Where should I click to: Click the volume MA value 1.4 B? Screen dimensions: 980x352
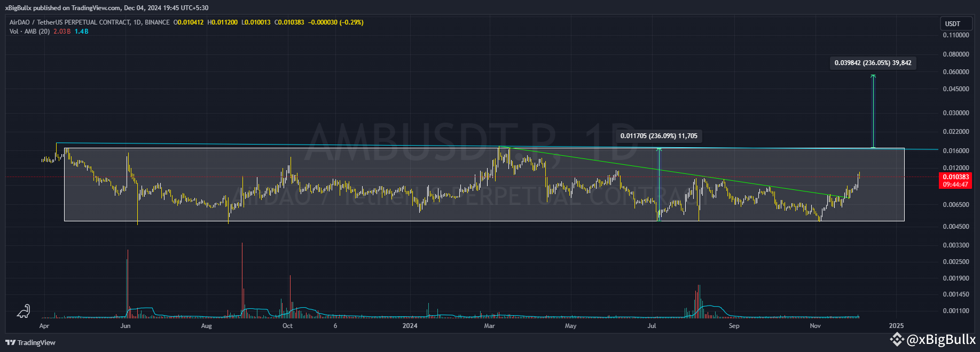point(82,31)
